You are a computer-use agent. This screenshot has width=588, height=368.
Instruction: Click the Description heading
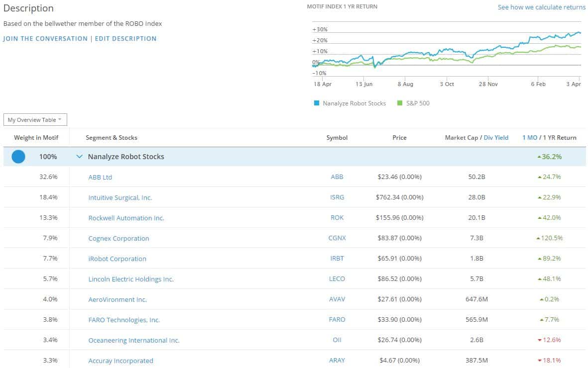click(28, 8)
